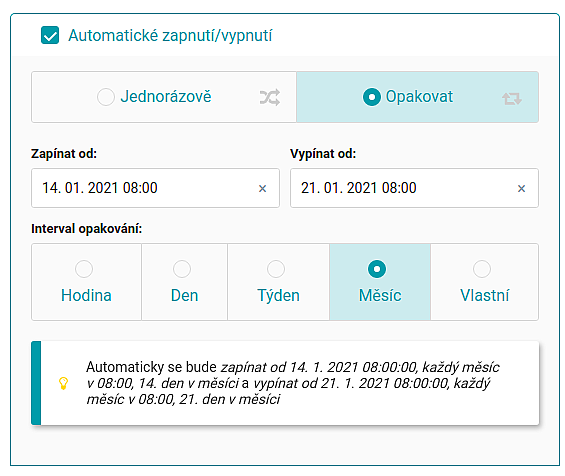Choose the Den interval option

coord(184,282)
